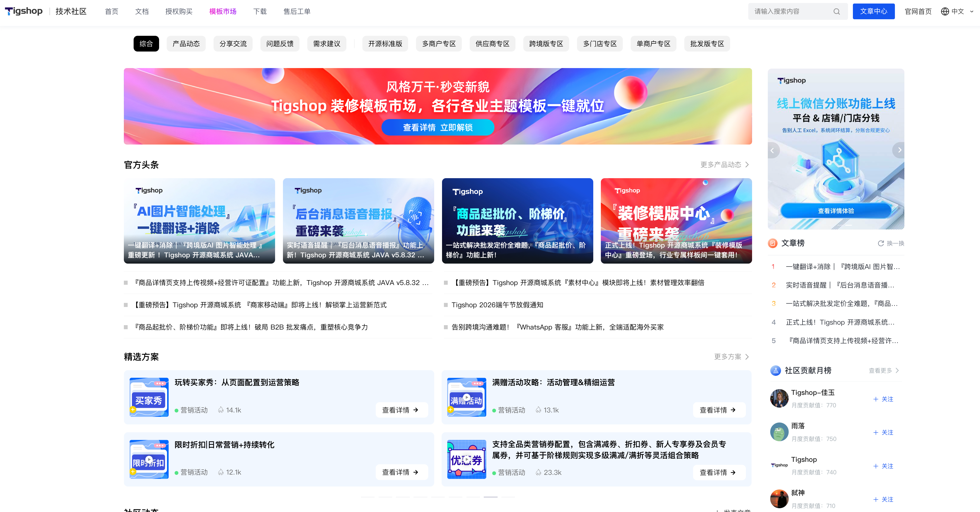This screenshot has height=512, width=980.
Task: Select the 单商户专区 tab
Action: pos(653,44)
